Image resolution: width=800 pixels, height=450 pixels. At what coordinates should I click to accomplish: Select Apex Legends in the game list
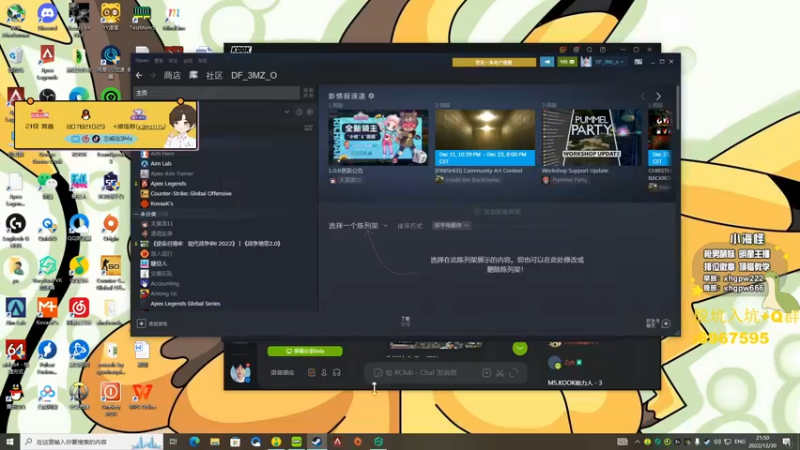(x=168, y=184)
